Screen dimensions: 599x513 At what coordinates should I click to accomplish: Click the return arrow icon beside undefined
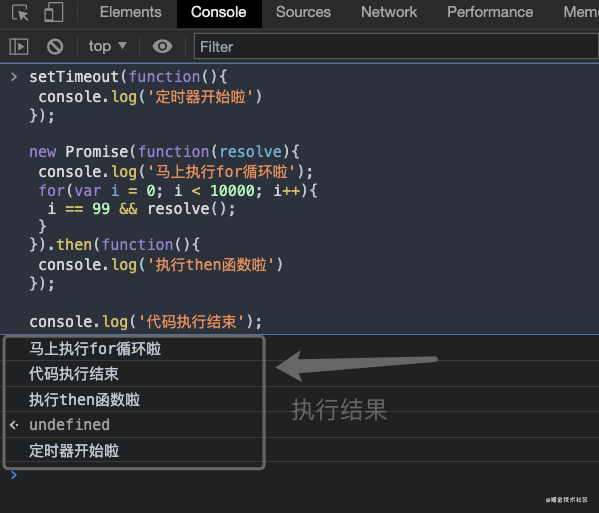click(x=14, y=425)
